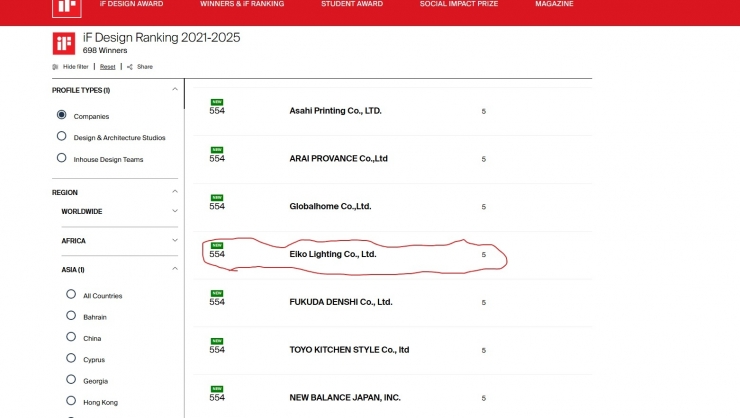Click the NEW badge on Asahi Printing row
The image size is (740, 418).
click(x=217, y=102)
